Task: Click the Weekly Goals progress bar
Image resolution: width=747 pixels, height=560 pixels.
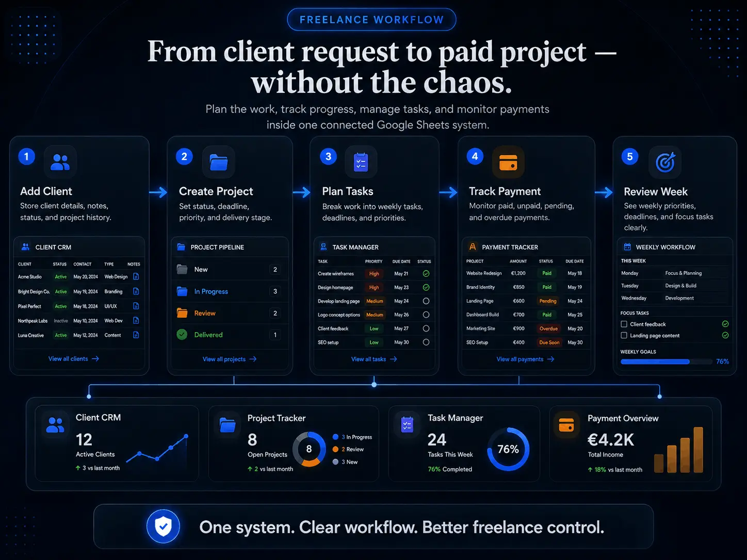Action: point(665,361)
